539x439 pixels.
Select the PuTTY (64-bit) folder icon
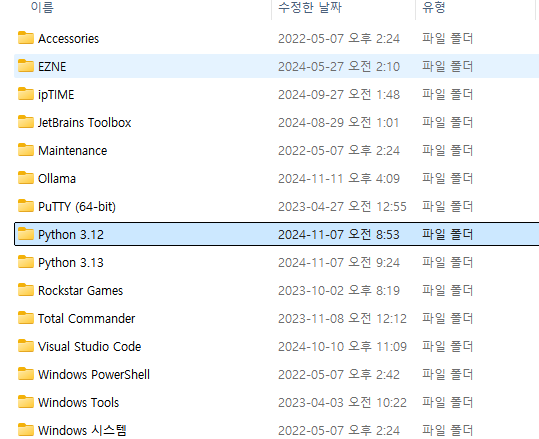26,206
